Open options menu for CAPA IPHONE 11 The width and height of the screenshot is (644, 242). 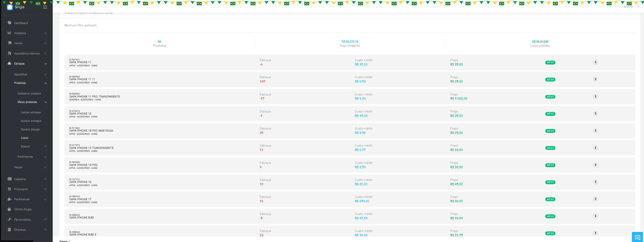click(595, 62)
